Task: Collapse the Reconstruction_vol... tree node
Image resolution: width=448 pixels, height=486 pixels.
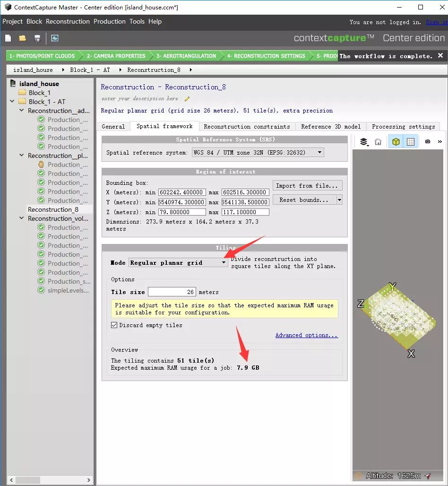Action: pos(21,218)
